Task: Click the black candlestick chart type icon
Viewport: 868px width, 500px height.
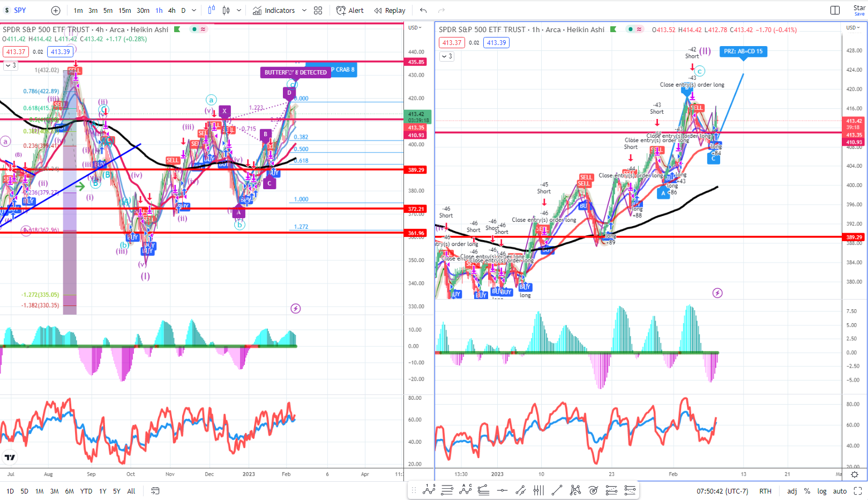Action: (226, 10)
